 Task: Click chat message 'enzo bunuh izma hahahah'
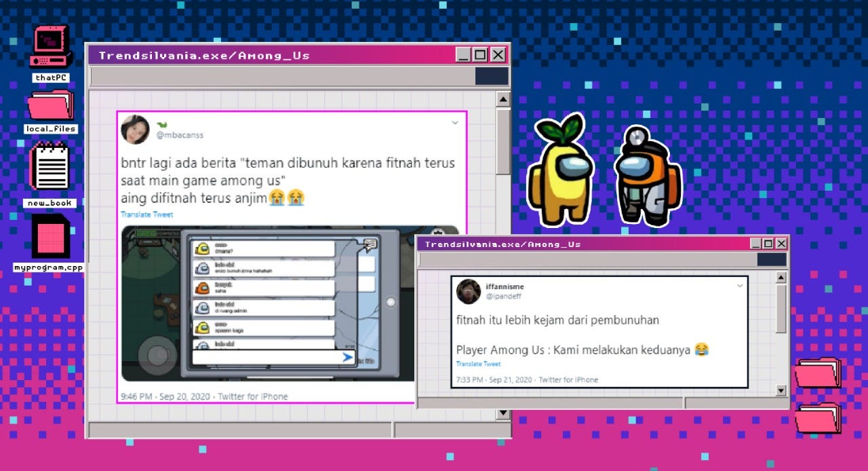[x=243, y=271]
